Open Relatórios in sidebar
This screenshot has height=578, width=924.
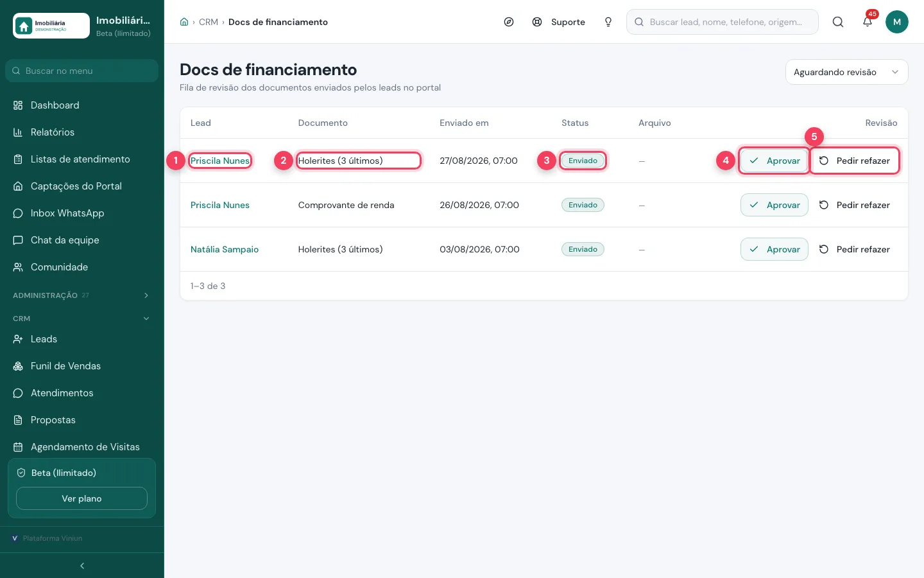82,132
